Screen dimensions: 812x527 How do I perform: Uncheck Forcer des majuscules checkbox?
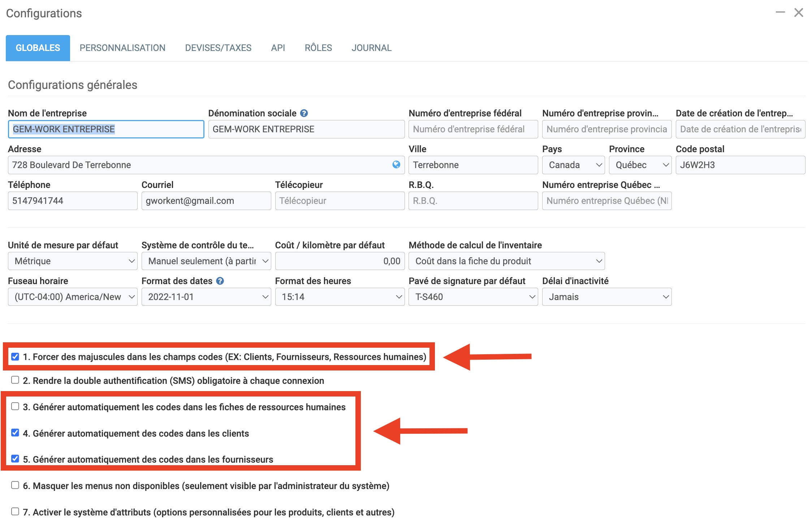point(15,357)
